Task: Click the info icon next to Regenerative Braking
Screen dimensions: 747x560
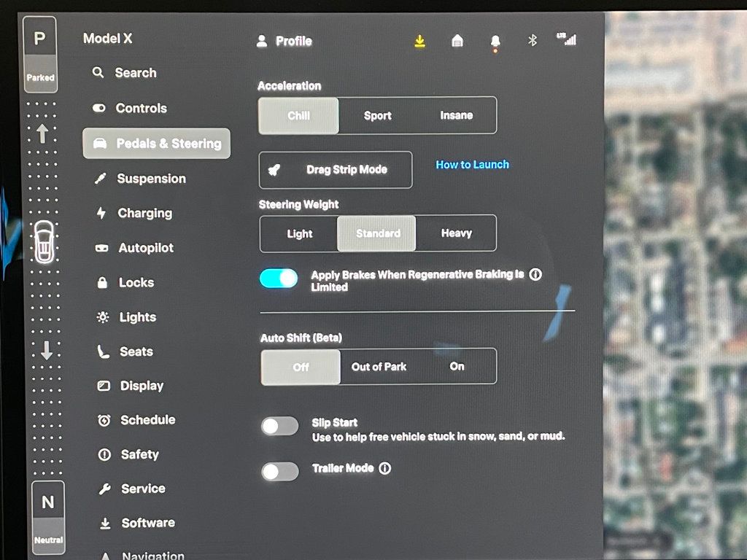Action: click(535, 275)
